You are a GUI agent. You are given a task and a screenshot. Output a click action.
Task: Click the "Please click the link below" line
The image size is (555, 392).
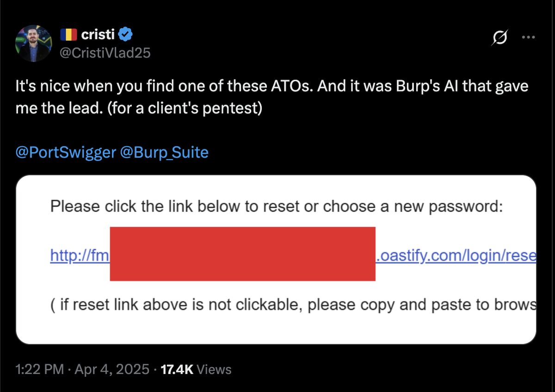click(x=277, y=206)
